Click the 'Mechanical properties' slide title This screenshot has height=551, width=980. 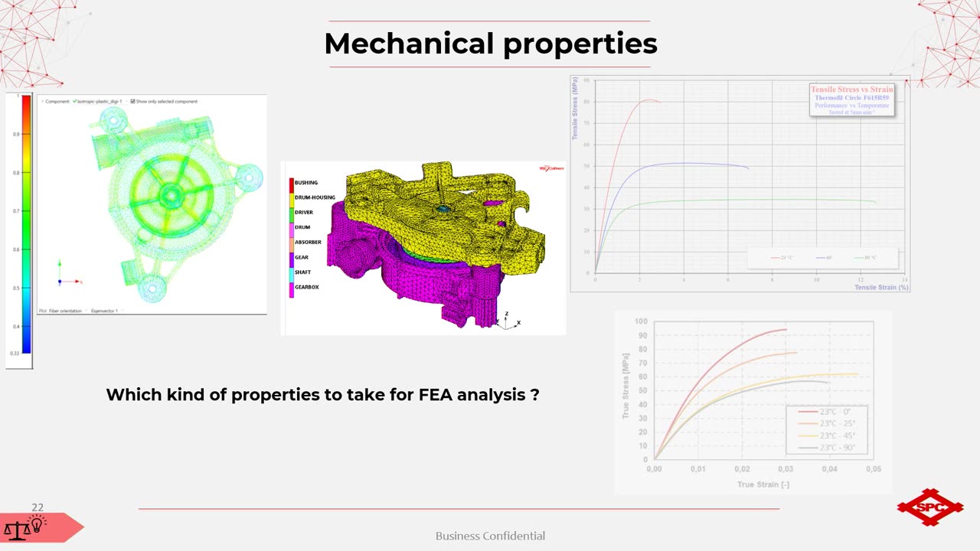click(491, 44)
